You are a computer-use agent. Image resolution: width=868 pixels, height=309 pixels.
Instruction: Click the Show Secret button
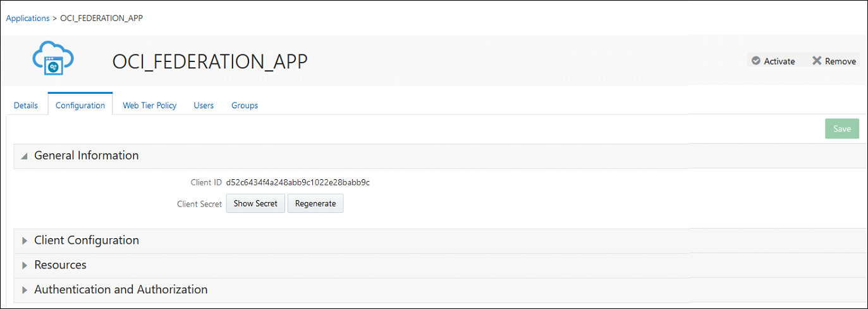coord(255,203)
